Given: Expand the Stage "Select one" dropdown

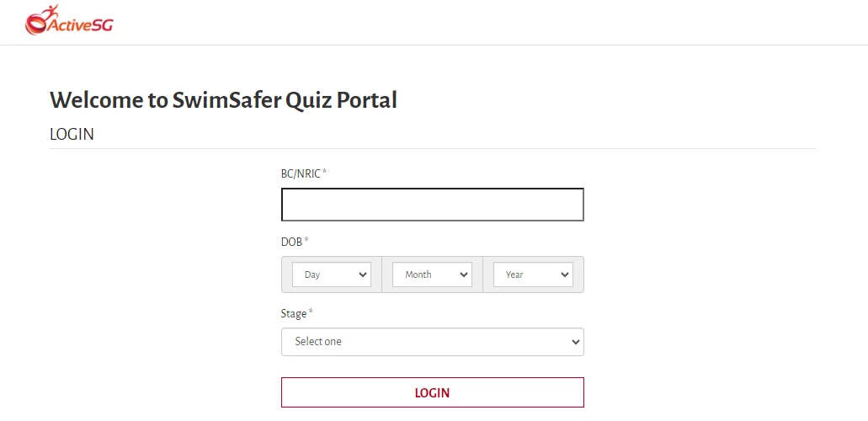Looking at the screenshot, I should pos(433,342).
